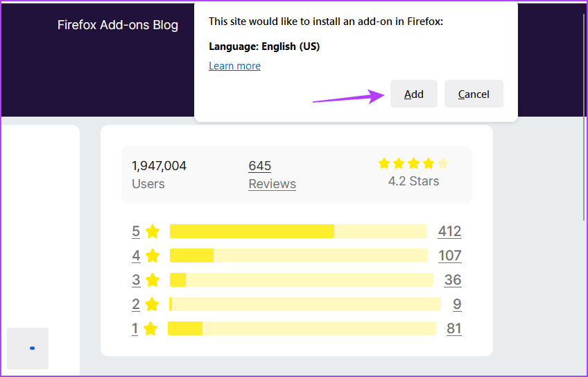Image resolution: width=588 pixels, height=377 pixels.
Task: Click the five-star rating progress bar
Action: [x=298, y=231]
